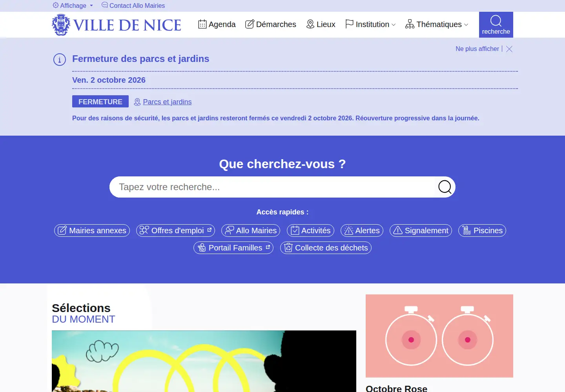Expand the Thématiques menu
The image size is (565, 392).
[437, 24]
